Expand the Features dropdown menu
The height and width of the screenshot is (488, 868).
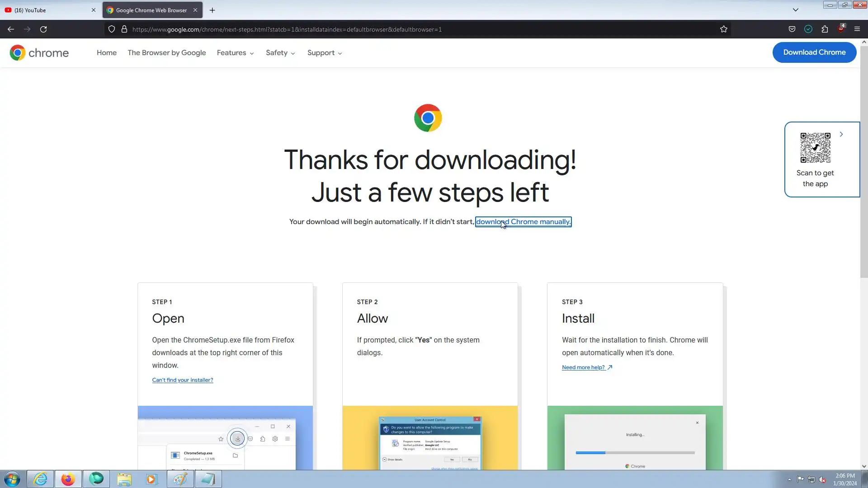(235, 53)
